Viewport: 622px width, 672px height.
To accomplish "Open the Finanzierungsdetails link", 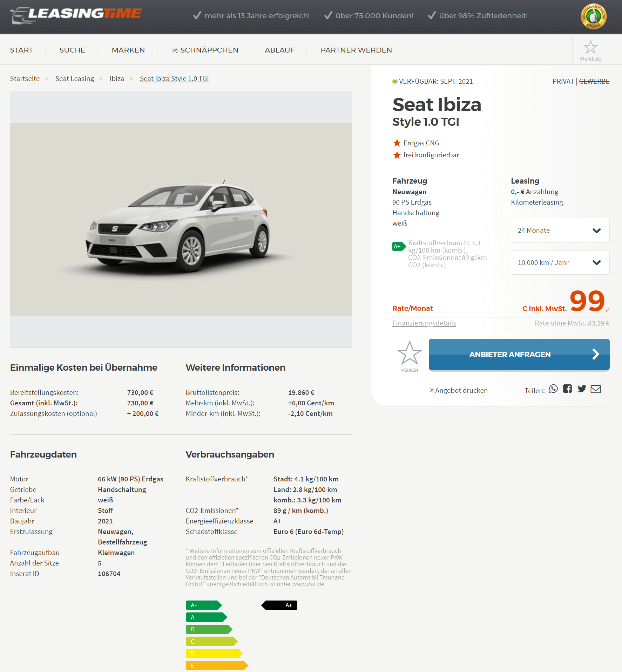I will pos(424,323).
